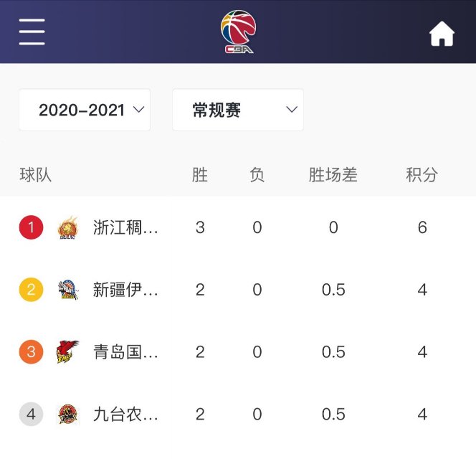476x459 pixels.
Task: Select the gray rank 4 badge
Action: point(31,414)
